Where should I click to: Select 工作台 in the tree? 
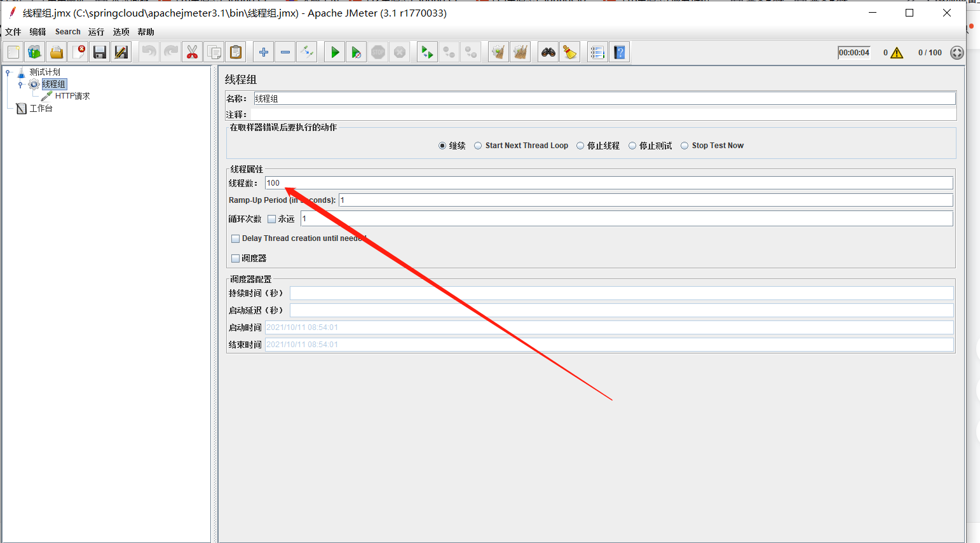coord(41,108)
